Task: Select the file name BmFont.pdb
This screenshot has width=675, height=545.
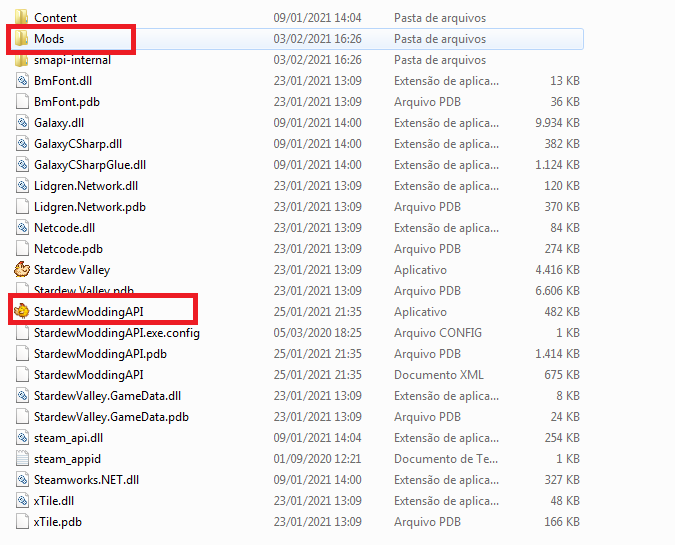Action: point(67,102)
